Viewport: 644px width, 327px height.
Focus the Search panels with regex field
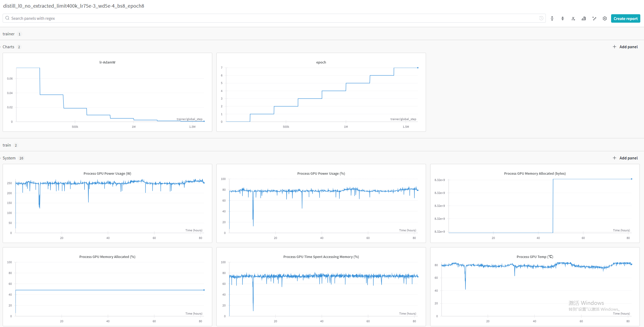pos(274,18)
